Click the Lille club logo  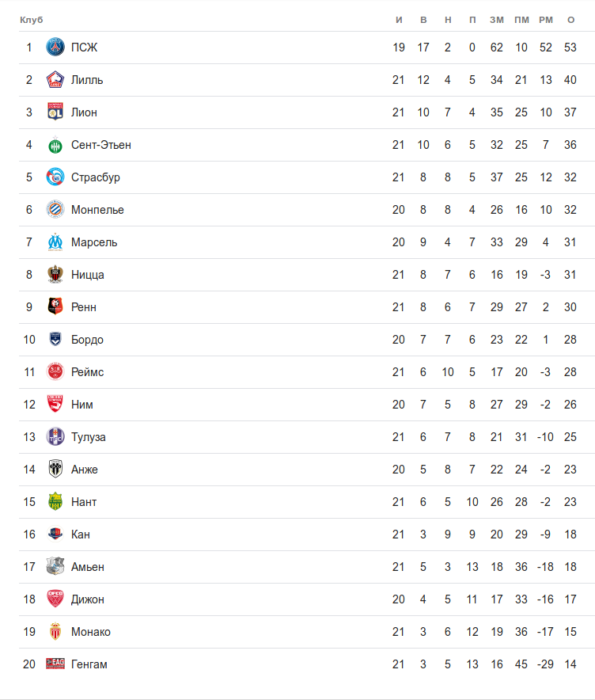(55, 80)
